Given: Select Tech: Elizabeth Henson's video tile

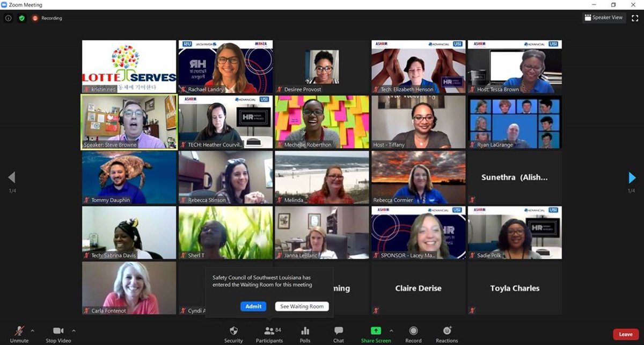Looking at the screenshot, I should (x=419, y=67).
